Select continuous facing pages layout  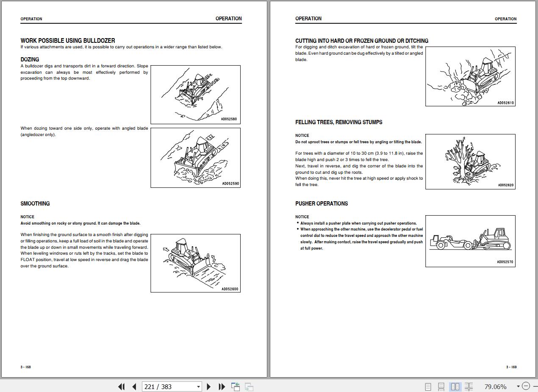[469, 386]
